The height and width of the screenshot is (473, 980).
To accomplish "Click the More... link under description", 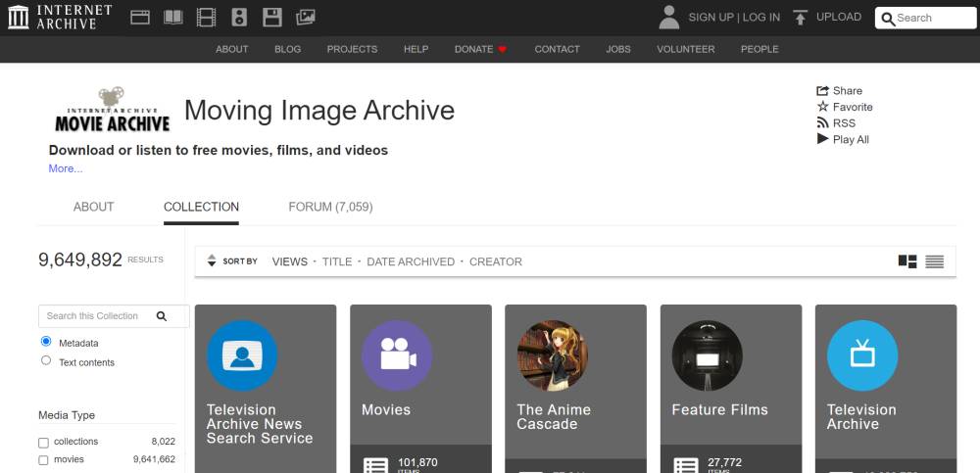I will coord(66,168).
